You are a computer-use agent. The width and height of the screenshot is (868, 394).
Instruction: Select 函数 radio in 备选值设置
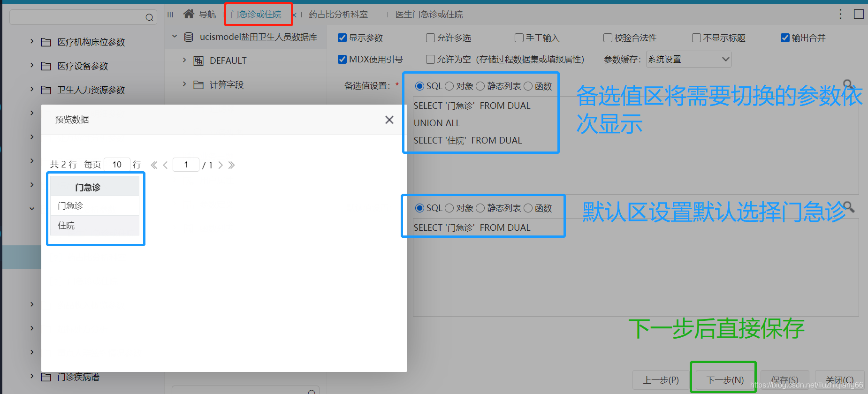528,86
